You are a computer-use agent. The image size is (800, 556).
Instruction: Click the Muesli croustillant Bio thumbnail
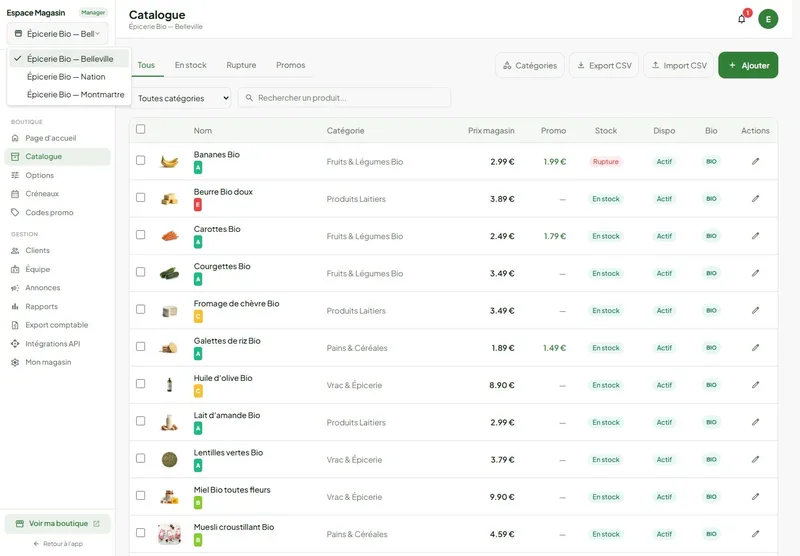pyautogui.click(x=169, y=534)
